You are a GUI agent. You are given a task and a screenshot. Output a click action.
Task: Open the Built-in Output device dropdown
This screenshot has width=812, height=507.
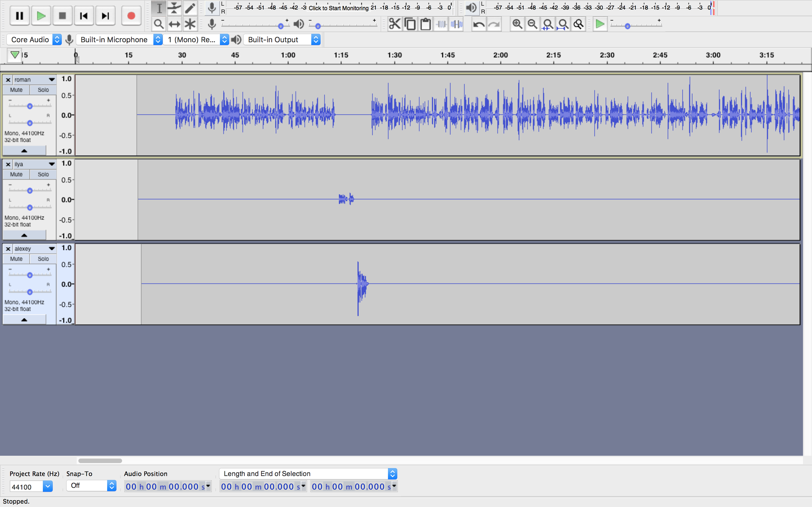[283, 39]
